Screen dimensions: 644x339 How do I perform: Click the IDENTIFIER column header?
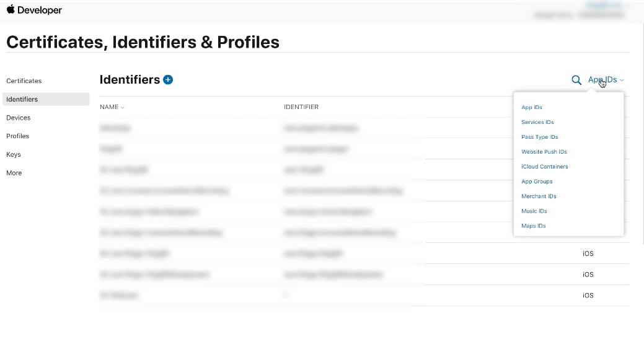coord(301,107)
